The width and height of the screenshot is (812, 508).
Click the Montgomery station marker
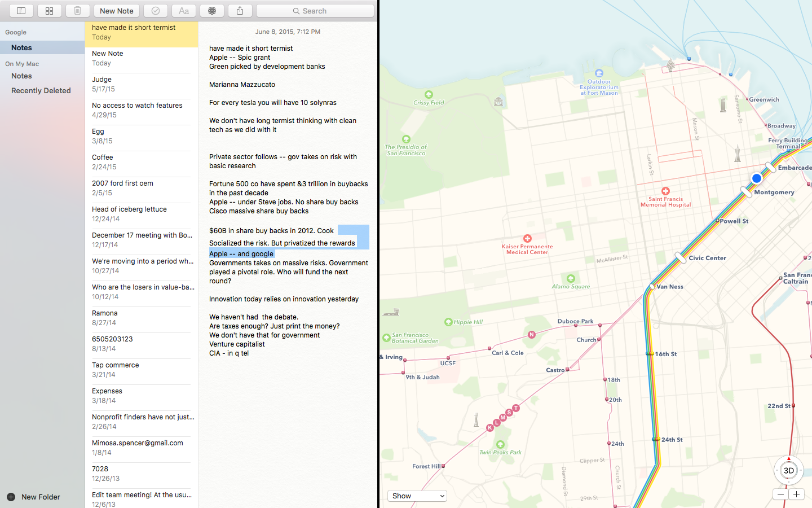[746, 192]
